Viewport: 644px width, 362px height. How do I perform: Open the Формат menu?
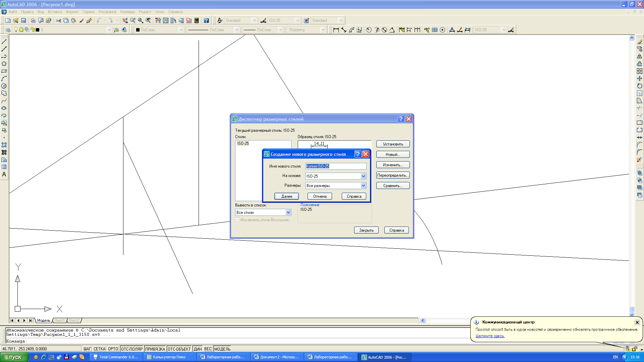(x=72, y=12)
